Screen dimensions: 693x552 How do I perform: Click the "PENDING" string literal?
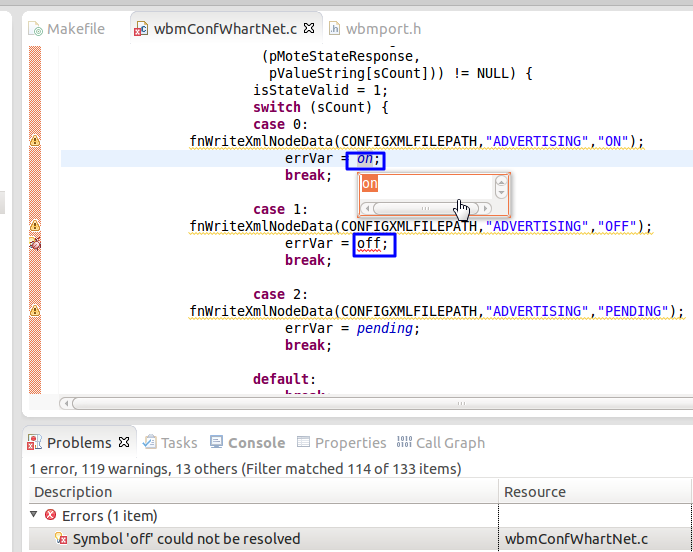pyautogui.click(x=633, y=311)
